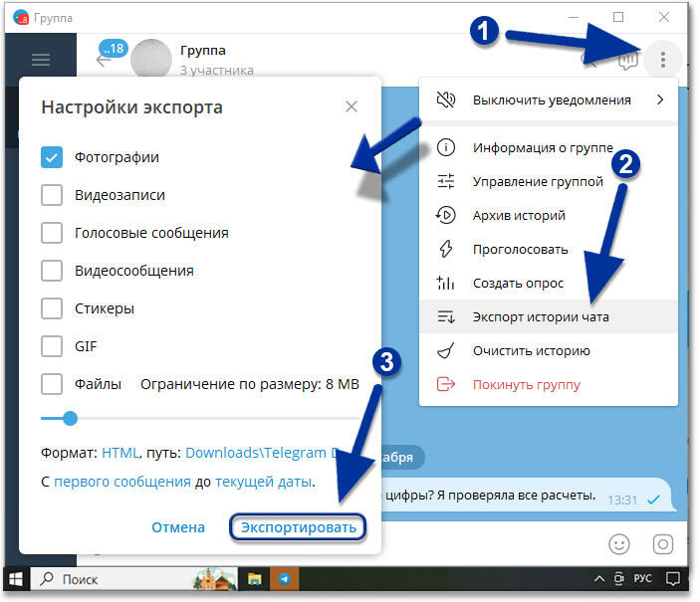Image resolution: width=700 pixels, height=602 pixels.
Task: Enable the Видеозаписи checkbox
Action: (x=52, y=195)
